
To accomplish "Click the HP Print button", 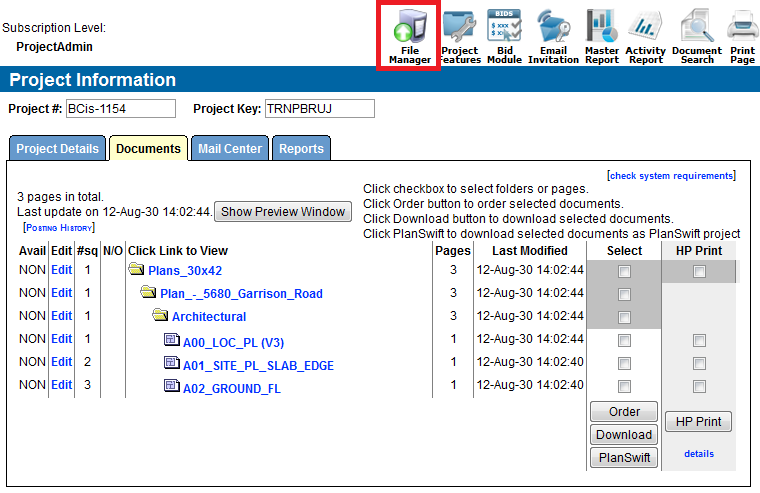I will [698, 422].
